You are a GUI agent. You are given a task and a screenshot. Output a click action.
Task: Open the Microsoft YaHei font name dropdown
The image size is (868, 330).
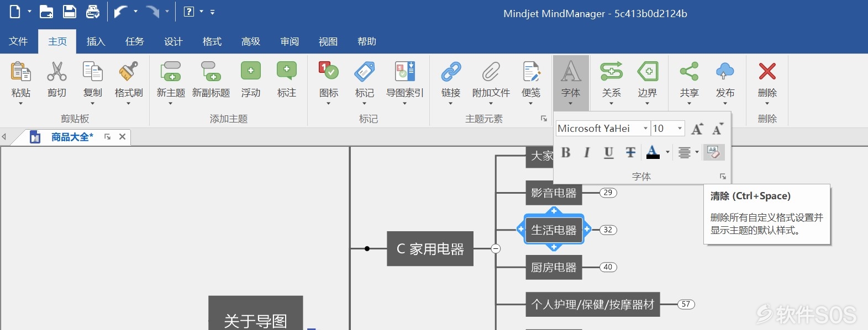(645, 129)
